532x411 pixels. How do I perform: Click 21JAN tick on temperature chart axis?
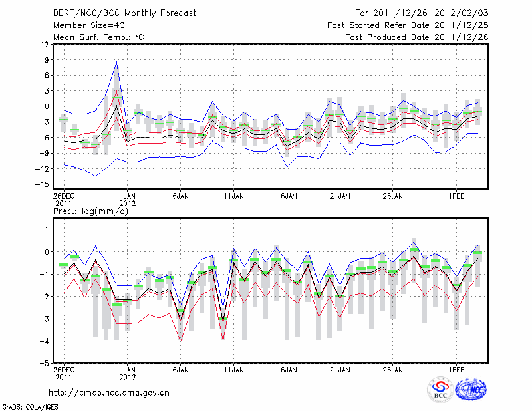click(x=340, y=196)
